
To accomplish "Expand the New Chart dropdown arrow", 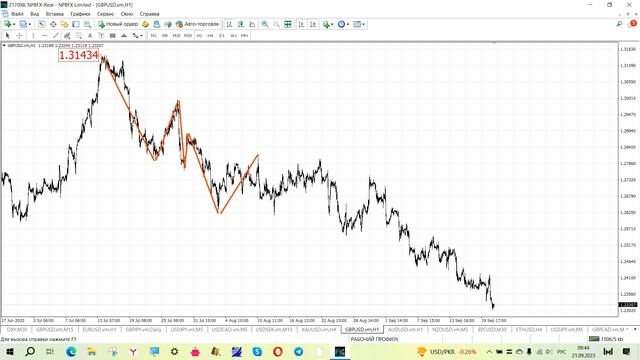I will 14,24.
